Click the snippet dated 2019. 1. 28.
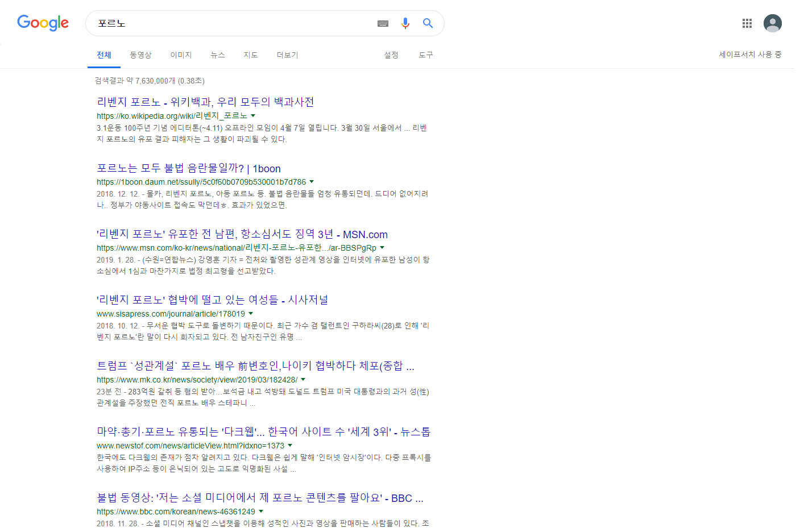The height and width of the screenshot is (532, 808). [x=263, y=265]
